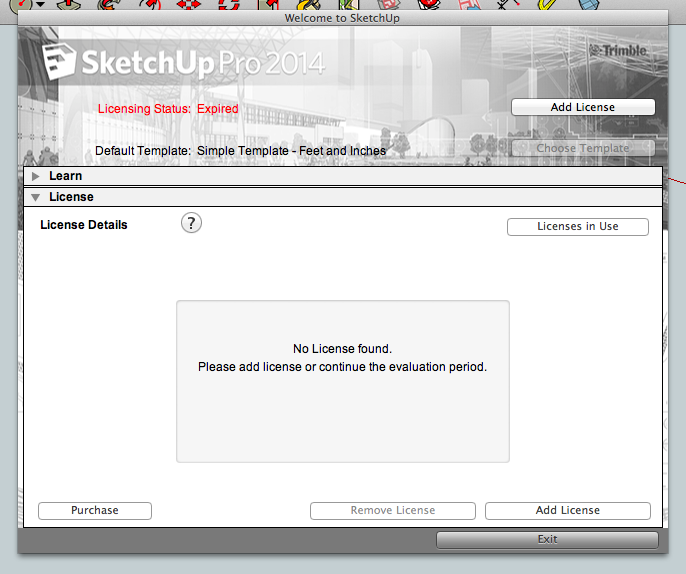
Task: Expand the Learn disclosure triangle
Action: 36,176
